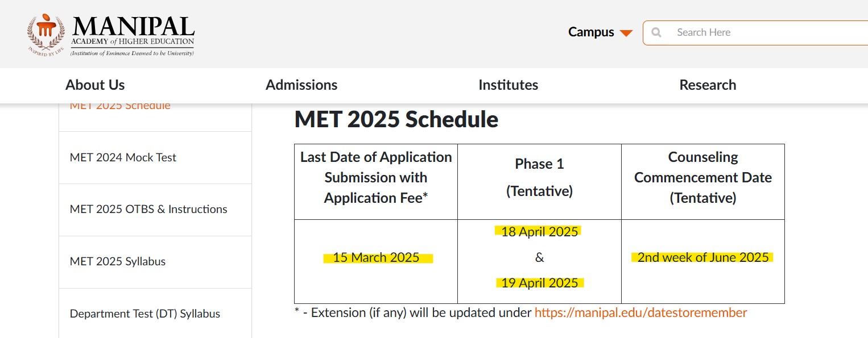This screenshot has height=338, width=868.
Task: Click the 2nd week of June 2025 cell
Action: (x=703, y=257)
